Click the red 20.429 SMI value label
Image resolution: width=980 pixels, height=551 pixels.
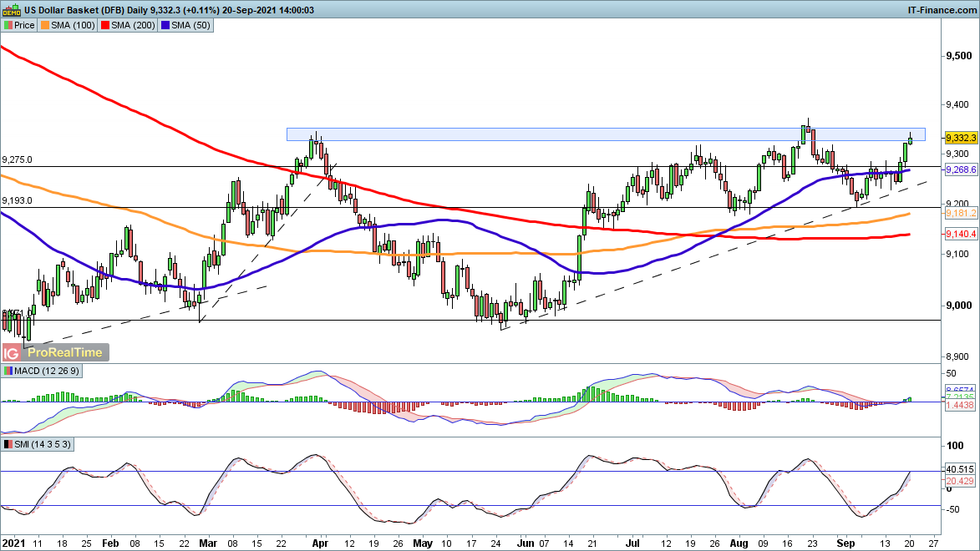coord(960,481)
